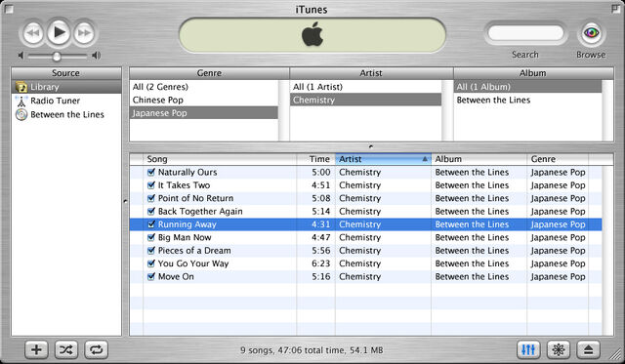The image size is (625, 364).
Task: Click the Apple logo status display
Action: click(x=312, y=35)
